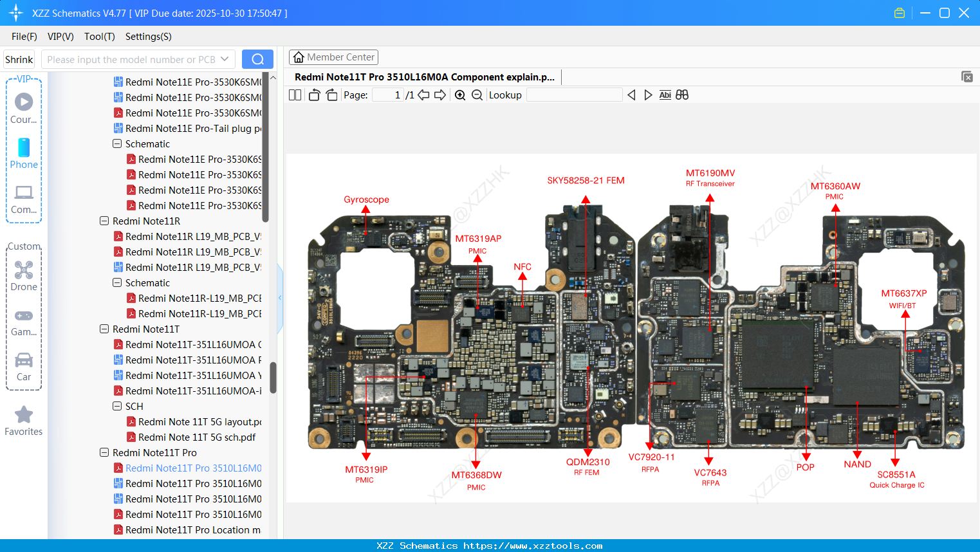Switch to the Component explain PDF tab
980x552 pixels.
coord(425,77)
